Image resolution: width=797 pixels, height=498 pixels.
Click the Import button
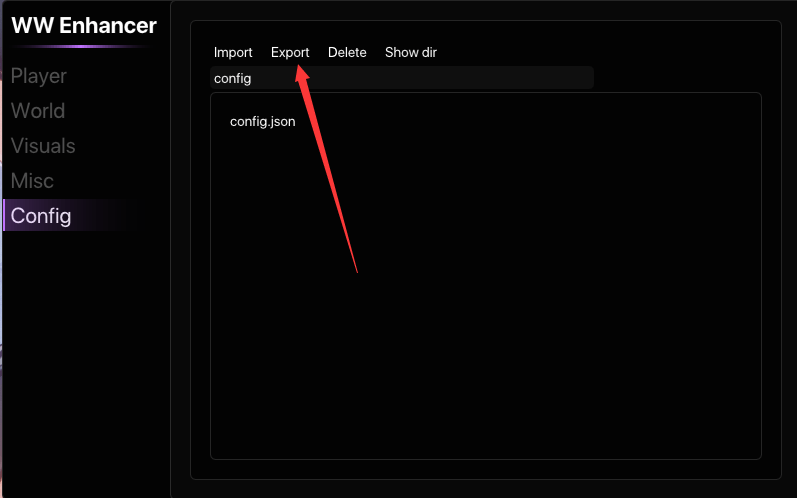pos(233,52)
